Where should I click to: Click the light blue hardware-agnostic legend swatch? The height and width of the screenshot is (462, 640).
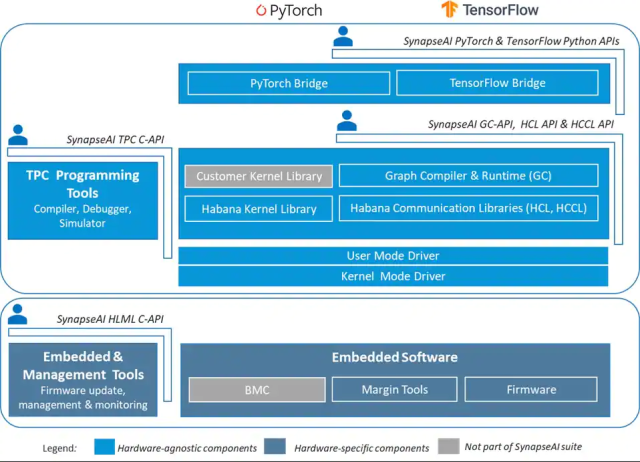pyautogui.click(x=104, y=447)
